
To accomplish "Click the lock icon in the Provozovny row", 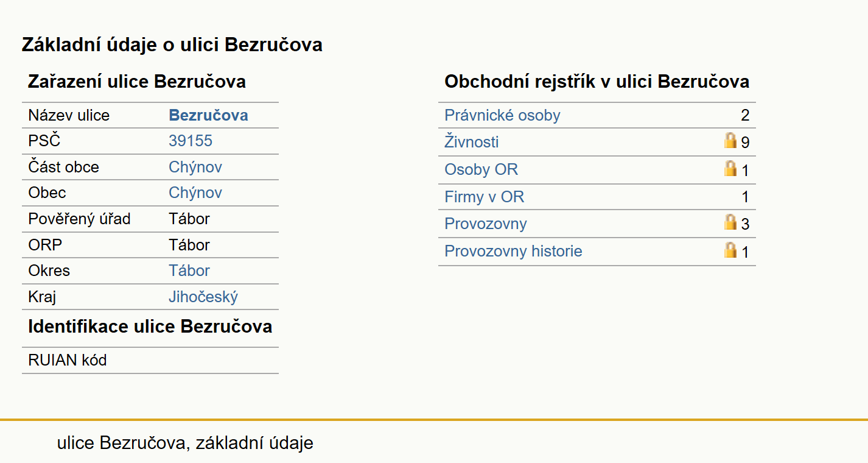I will (x=730, y=222).
